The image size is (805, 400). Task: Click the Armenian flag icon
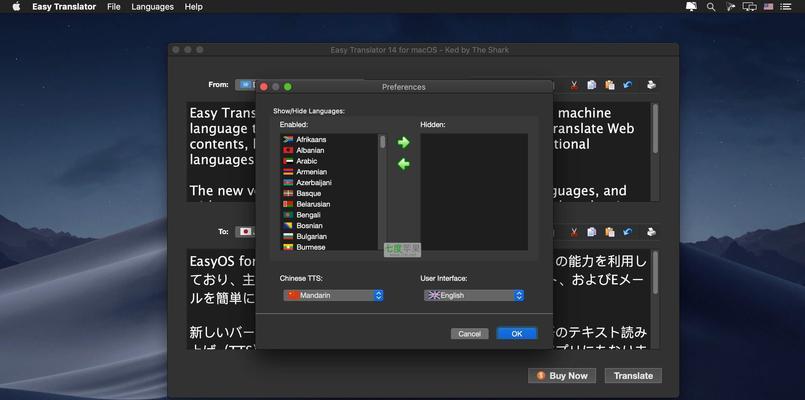click(288, 172)
